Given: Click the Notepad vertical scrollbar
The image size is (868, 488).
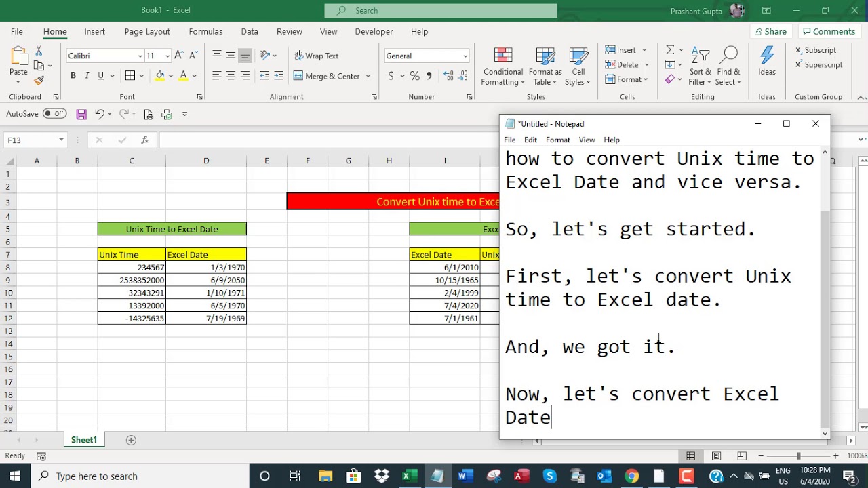Looking at the screenshot, I should click(x=825, y=293).
